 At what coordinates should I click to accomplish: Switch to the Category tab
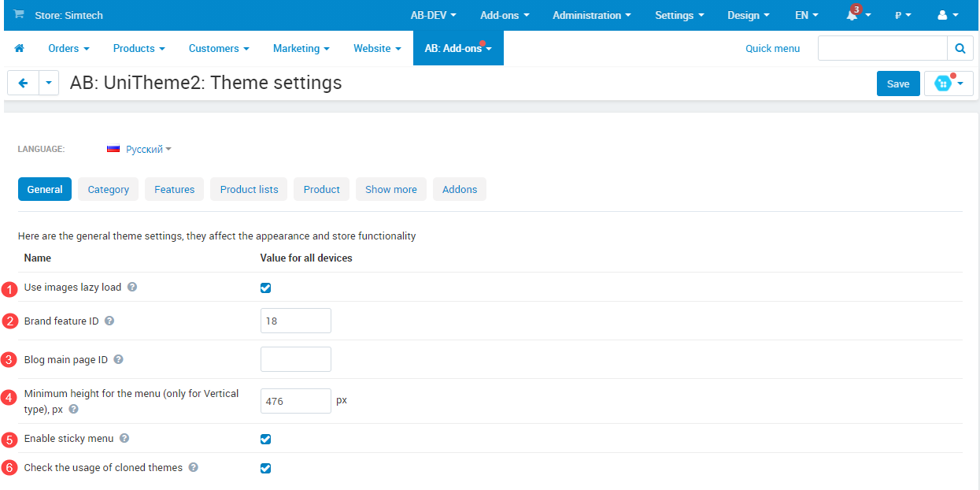(109, 189)
